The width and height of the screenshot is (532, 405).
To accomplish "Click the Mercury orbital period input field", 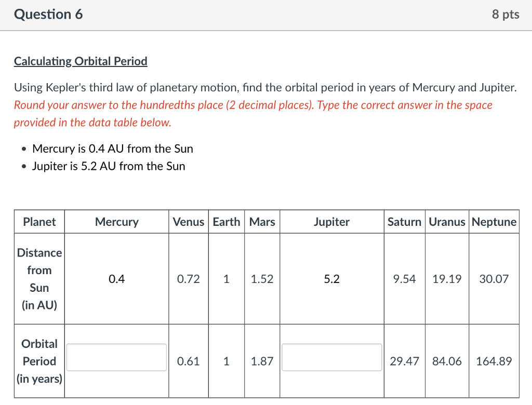I will [x=116, y=357].
